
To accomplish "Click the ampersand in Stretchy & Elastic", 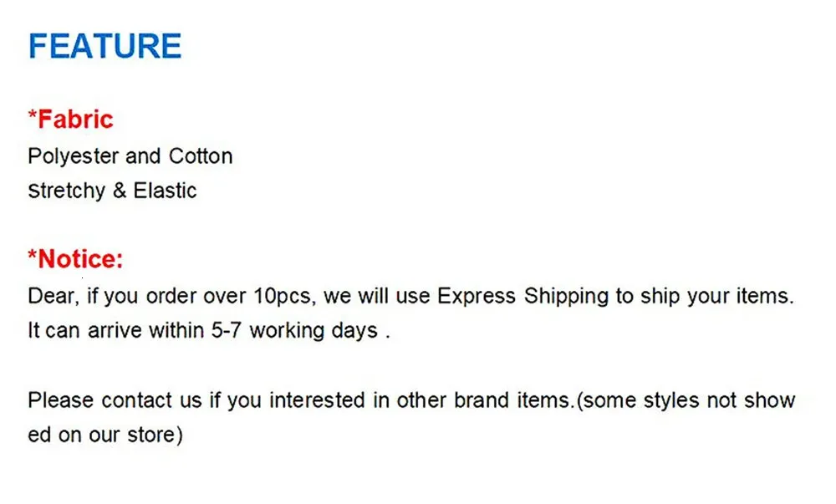I will point(120,191).
